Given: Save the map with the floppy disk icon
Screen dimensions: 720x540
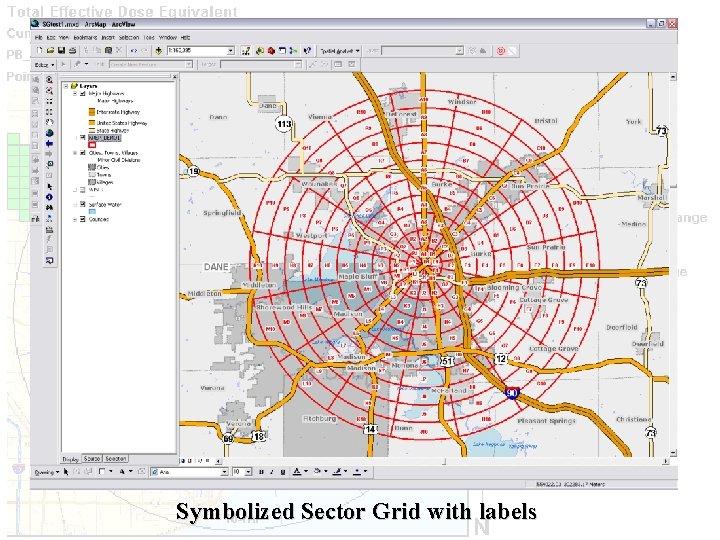Looking at the screenshot, I should click(x=61, y=51).
